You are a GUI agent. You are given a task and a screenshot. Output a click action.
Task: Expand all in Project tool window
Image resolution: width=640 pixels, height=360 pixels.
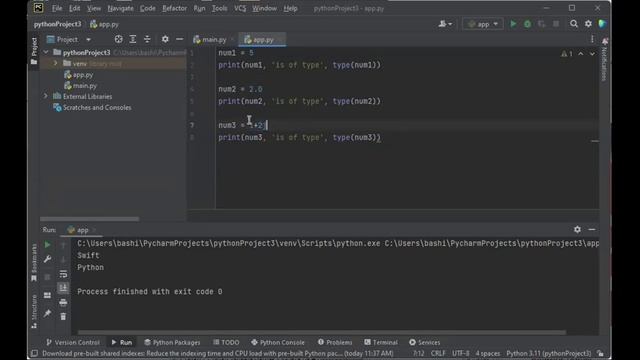pos(133,39)
